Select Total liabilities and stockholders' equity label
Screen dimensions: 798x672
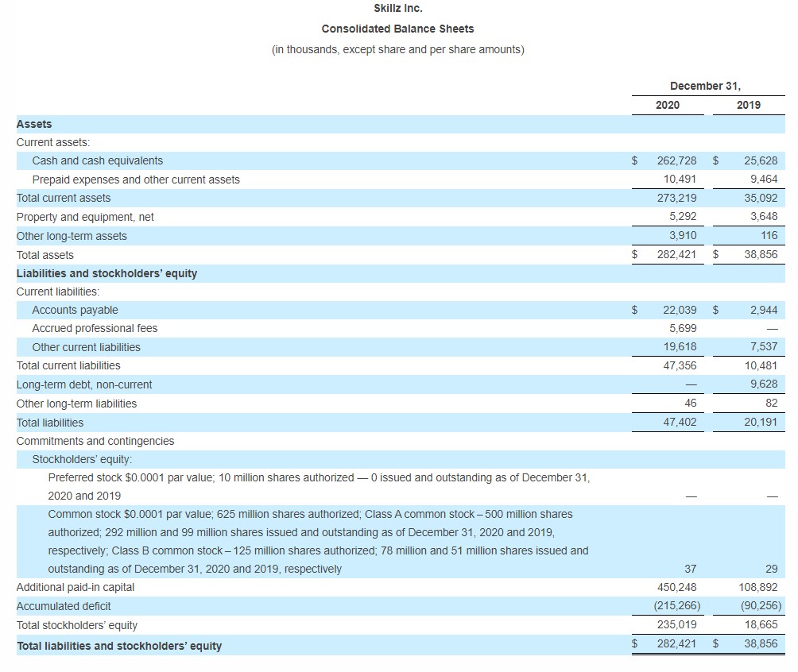pos(119,646)
